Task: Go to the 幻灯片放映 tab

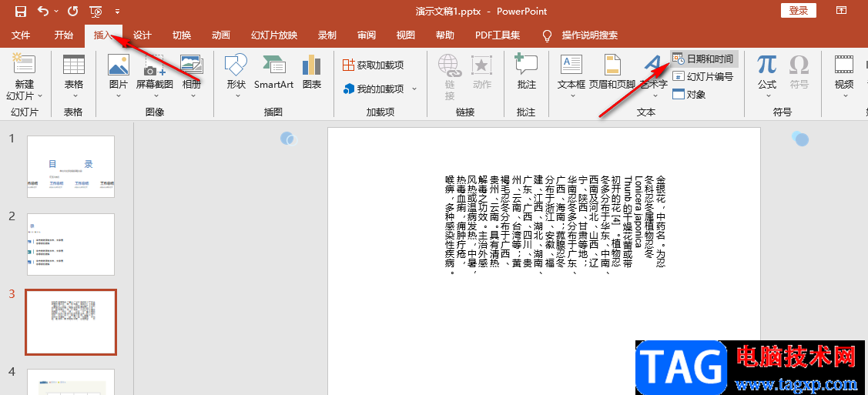Action: (x=274, y=35)
